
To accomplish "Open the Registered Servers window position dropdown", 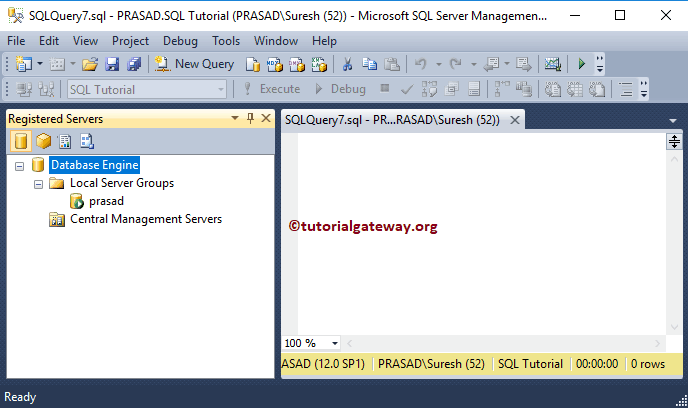I will 235,118.
